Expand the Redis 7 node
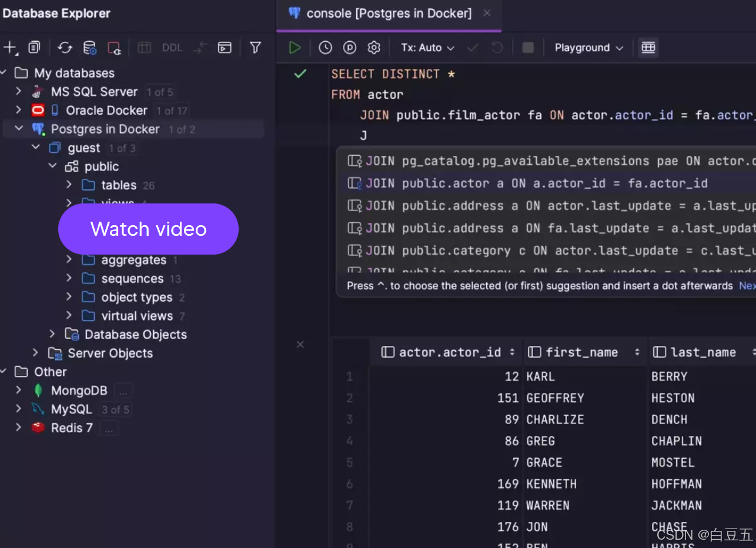The image size is (756, 548). click(x=18, y=427)
